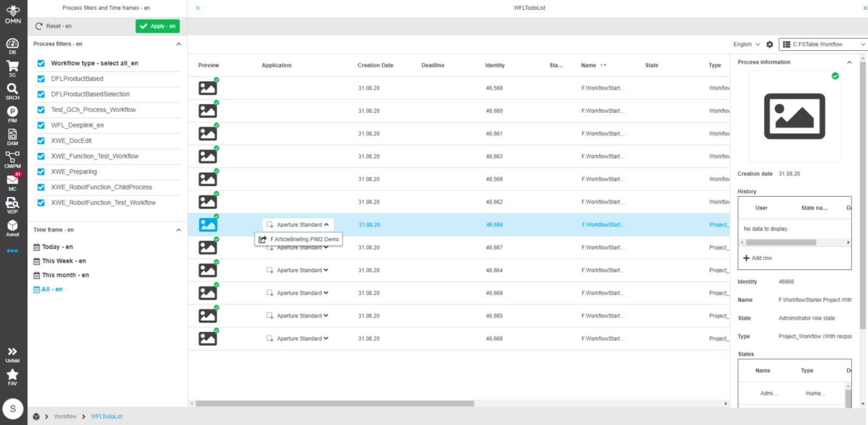Viewport: 868px width, 425px height.
Task: Open the English language dropdown
Action: tap(746, 44)
